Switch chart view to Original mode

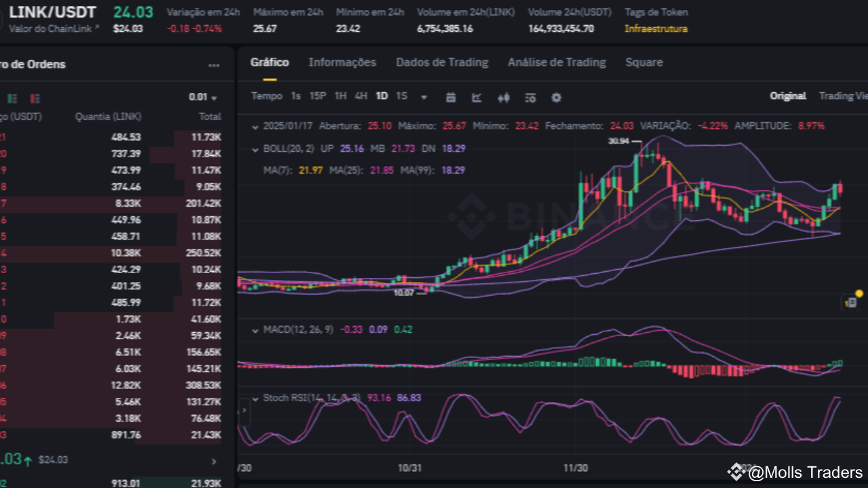[788, 96]
